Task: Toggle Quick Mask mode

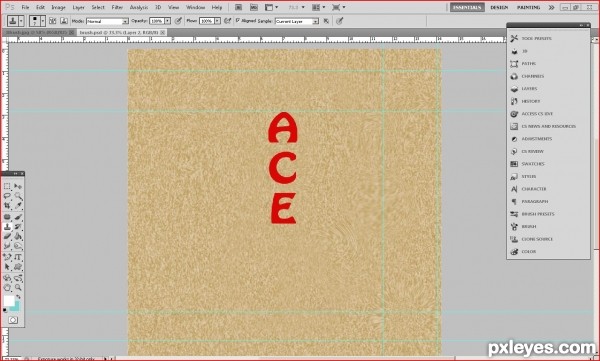Action: [13, 320]
